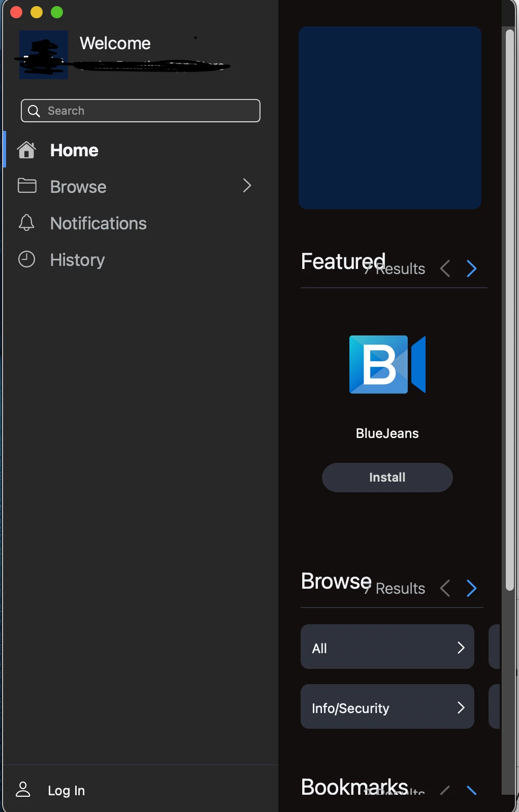Go to next Browse results
The height and width of the screenshot is (812, 519).
coord(471,588)
